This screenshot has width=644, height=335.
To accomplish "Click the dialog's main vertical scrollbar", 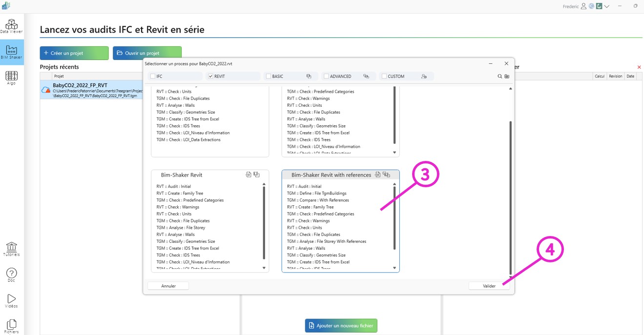I will click(510, 195).
